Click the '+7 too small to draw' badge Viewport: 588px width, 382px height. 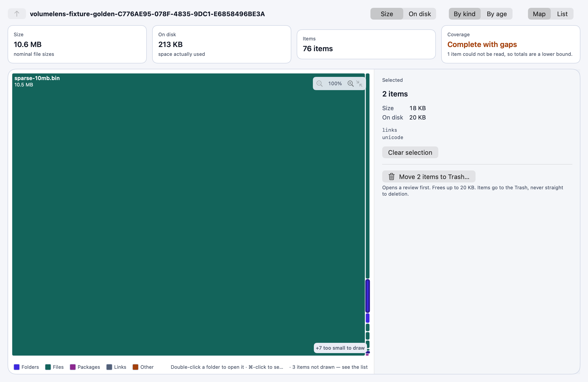pos(340,348)
